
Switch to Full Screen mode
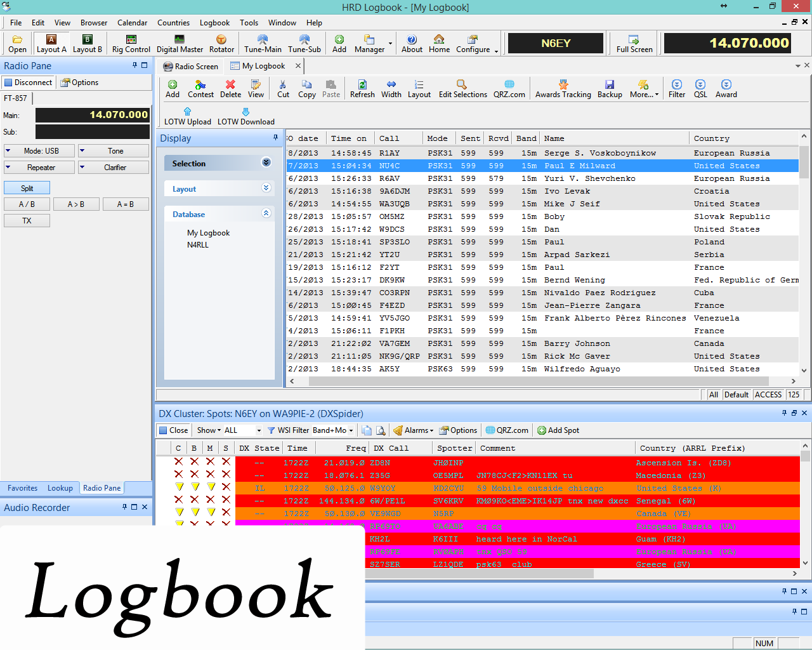pos(634,44)
